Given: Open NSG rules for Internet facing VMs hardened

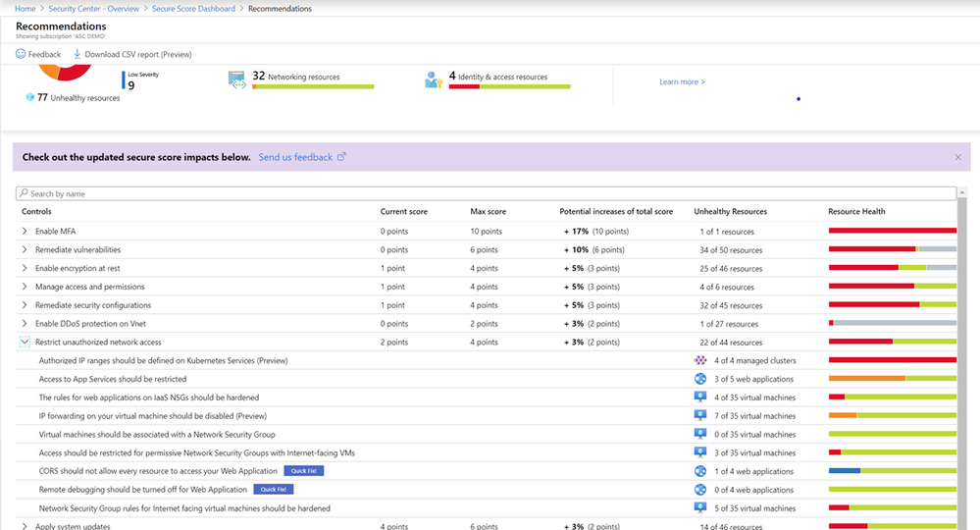Looking at the screenshot, I should 184,508.
